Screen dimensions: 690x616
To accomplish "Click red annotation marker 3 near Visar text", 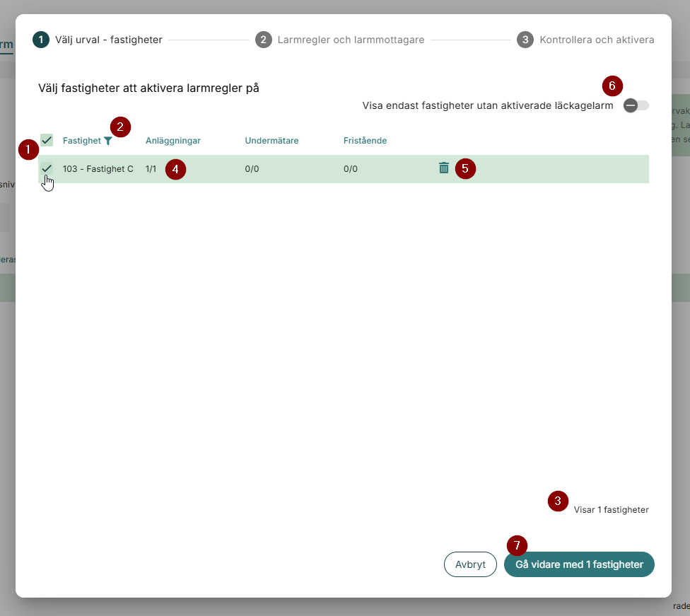I will (558, 501).
